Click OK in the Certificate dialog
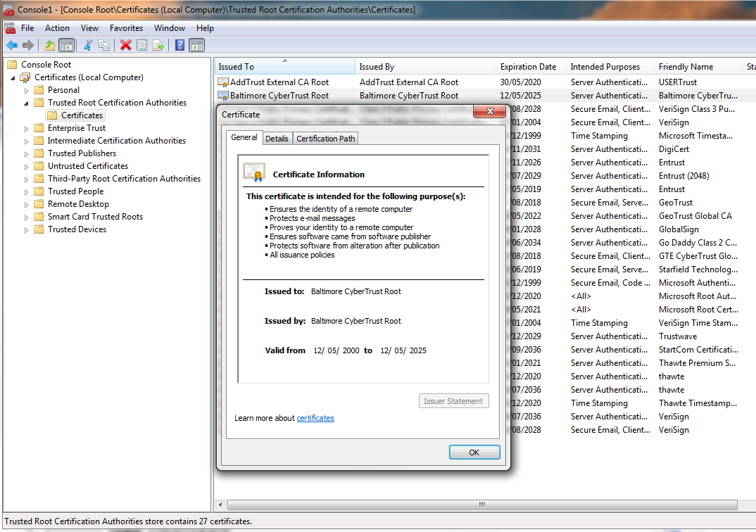 474,452
